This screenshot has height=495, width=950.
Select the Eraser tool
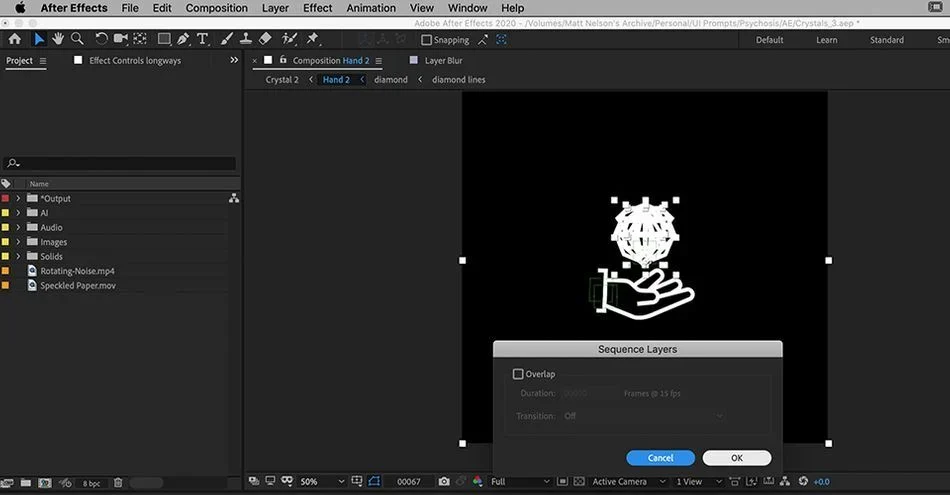pos(265,39)
